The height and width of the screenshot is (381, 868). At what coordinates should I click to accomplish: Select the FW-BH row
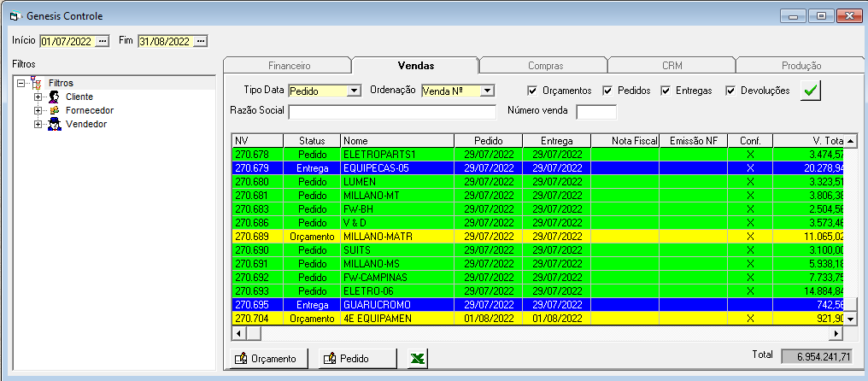click(x=537, y=208)
